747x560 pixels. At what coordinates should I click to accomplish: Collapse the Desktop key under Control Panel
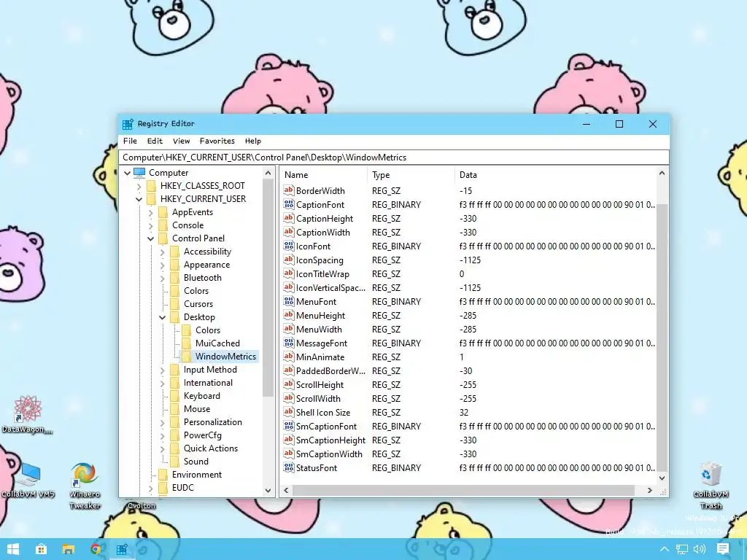(162, 317)
